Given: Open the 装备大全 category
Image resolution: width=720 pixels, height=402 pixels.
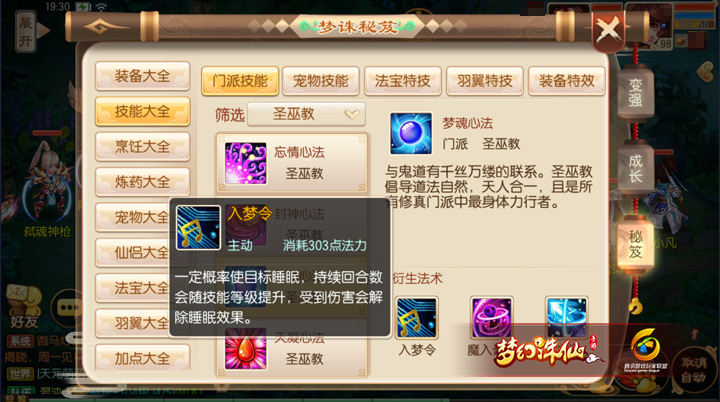Looking at the screenshot, I should pos(143,76).
